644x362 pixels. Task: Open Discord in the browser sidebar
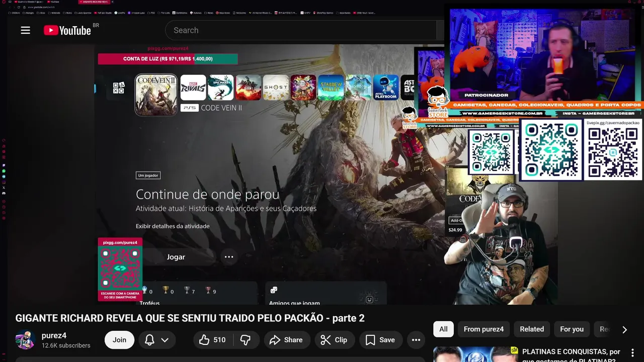point(4,194)
